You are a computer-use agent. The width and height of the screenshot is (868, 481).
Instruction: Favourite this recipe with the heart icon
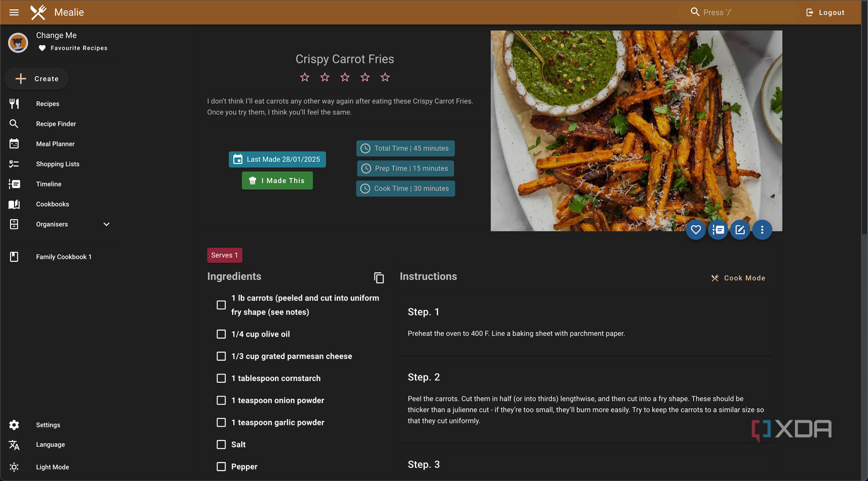click(696, 230)
